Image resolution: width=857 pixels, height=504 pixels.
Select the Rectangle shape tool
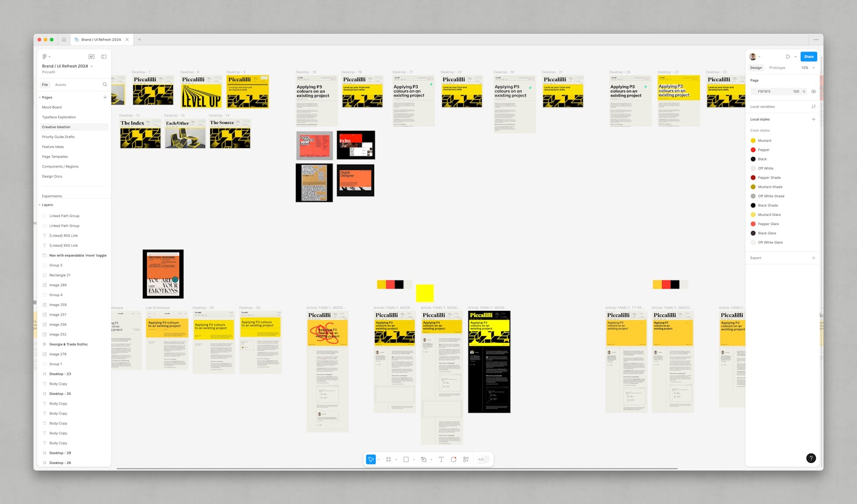pyautogui.click(x=406, y=459)
